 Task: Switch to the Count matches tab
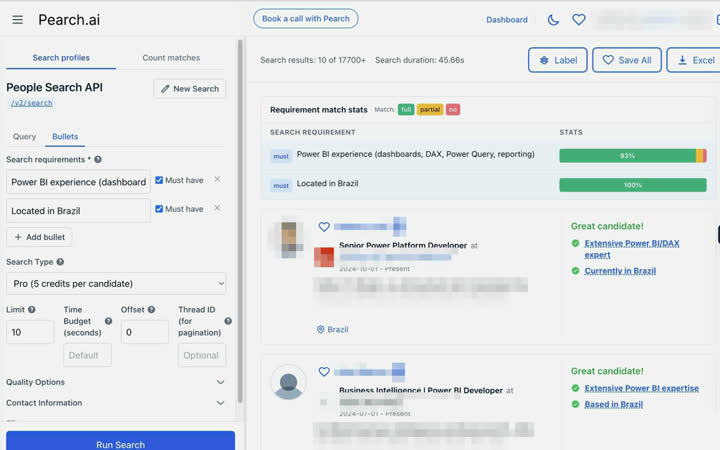pos(171,58)
